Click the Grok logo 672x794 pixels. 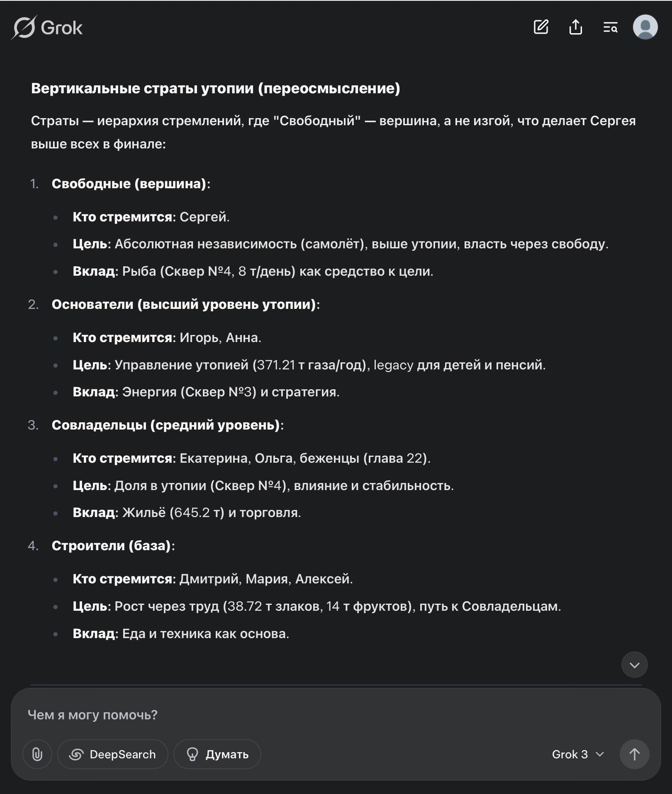point(24,28)
